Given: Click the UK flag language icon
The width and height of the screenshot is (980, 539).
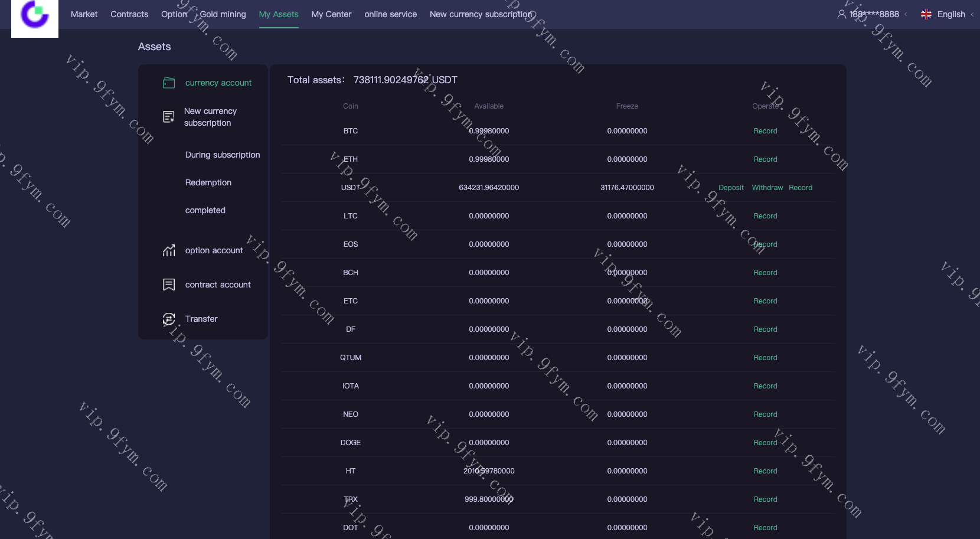Looking at the screenshot, I should [926, 14].
